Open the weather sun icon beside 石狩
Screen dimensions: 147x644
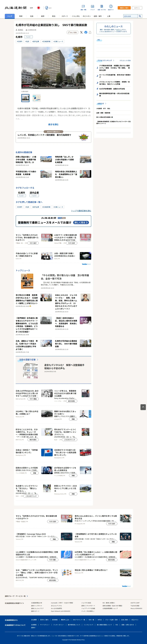[x=38, y=8]
